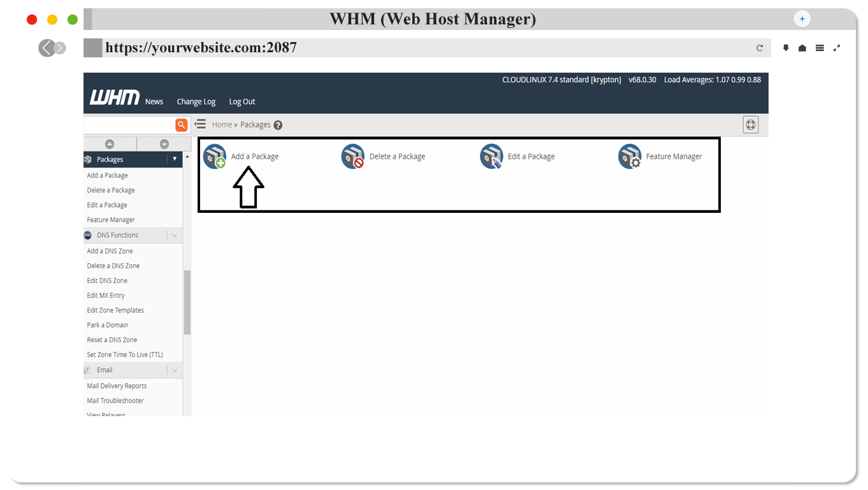This screenshot has height=490, width=868.
Task: Open Set Zone Time To Live (TTL)
Action: 125,354
